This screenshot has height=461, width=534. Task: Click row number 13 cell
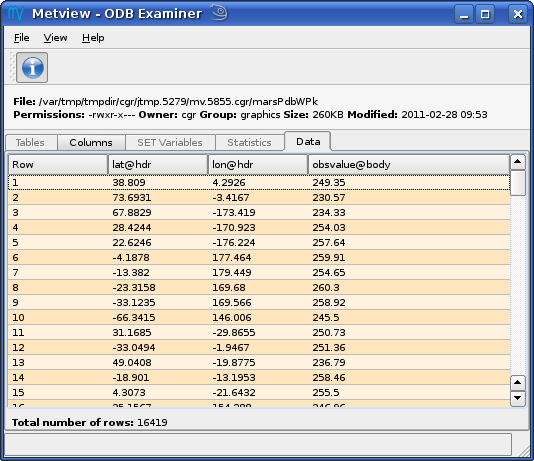click(58, 362)
